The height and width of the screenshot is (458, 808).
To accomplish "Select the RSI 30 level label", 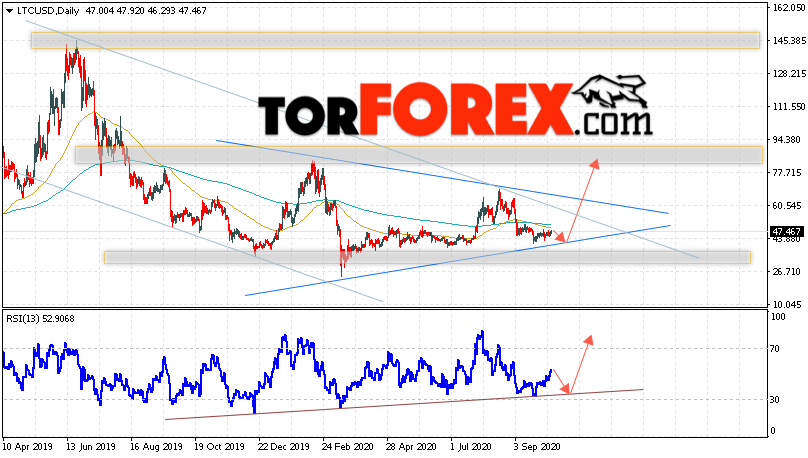I will click(777, 400).
